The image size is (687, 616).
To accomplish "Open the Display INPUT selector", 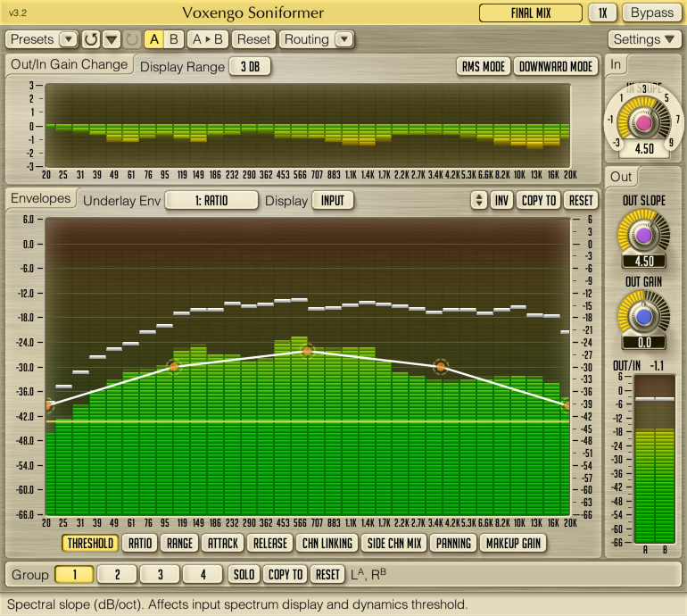I will pyautogui.click(x=333, y=201).
